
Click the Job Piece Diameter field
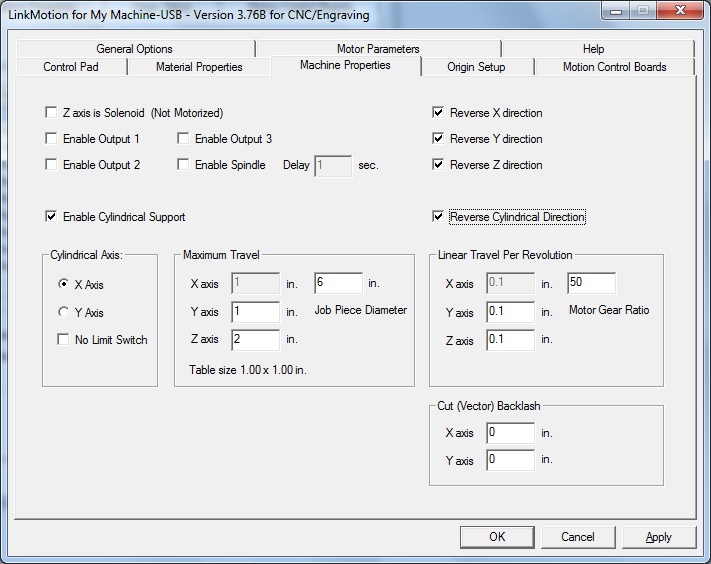(338, 283)
